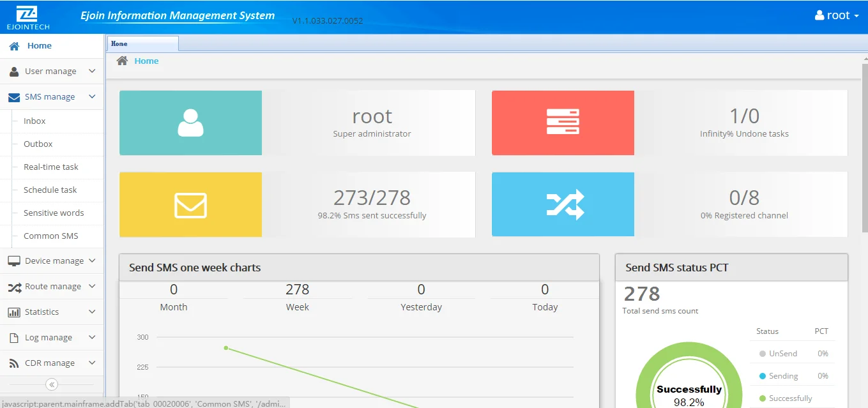The width and height of the screenshot is (868, 408).
Task: Click the yellow SMS envelope tile icon
Action: (190, 205)
